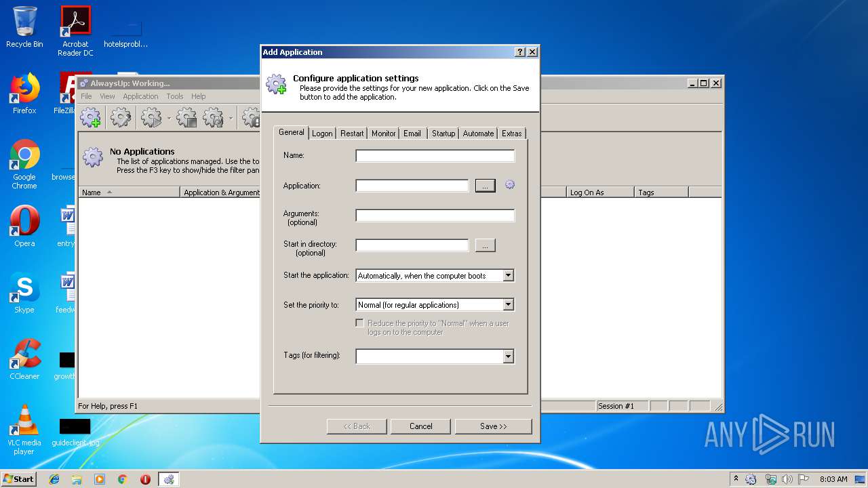The height and width of the screenshot is (488, 868).
Task: Switch to the Monitor tab
Action: (383, 134)
